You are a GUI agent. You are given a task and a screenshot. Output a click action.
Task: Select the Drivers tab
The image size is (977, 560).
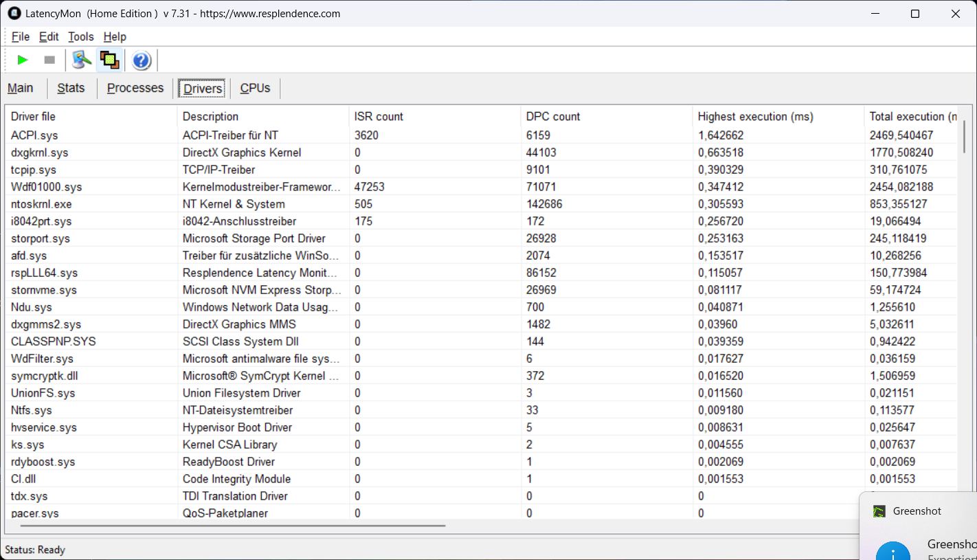click(x=203, y=88)
